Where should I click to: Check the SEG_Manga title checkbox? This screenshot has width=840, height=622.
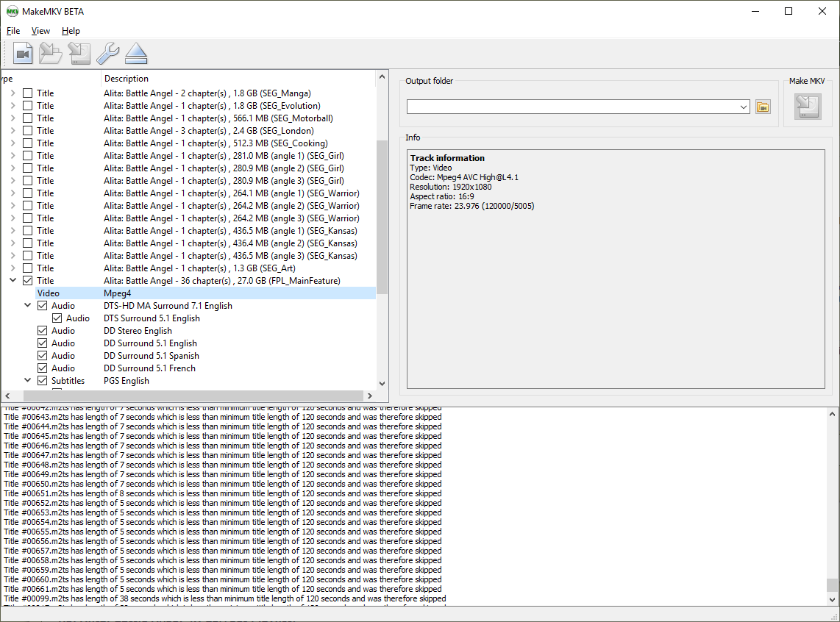pos(27,93)
